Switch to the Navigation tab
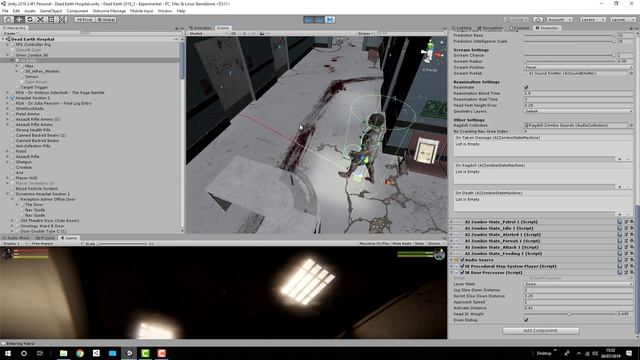Screen dimensions: 640x360 point(490,28)
